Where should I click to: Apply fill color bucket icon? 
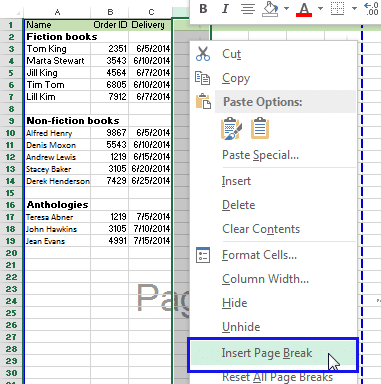pyautogui.click(x=270, y=9)
